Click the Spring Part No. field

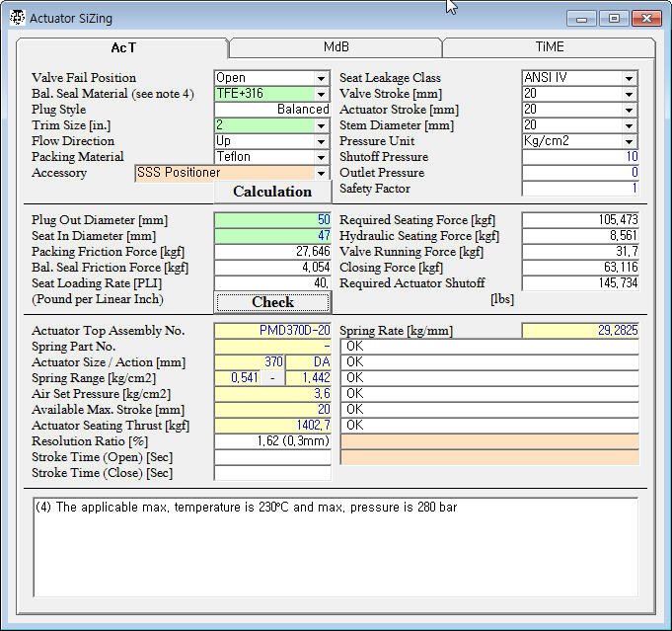pos(272,347)
